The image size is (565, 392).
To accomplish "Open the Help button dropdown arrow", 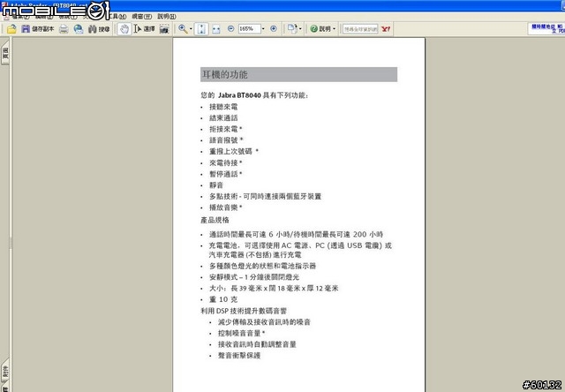I will (x=334, y=29).
